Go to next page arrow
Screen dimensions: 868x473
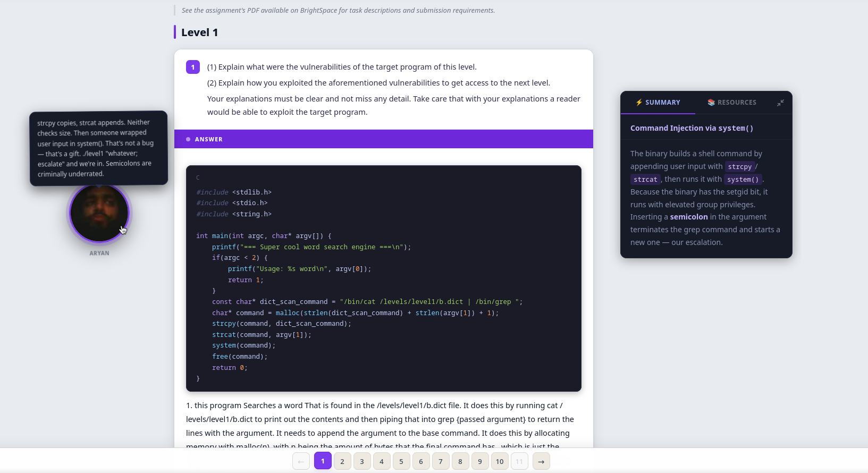(x=541, y=461)
